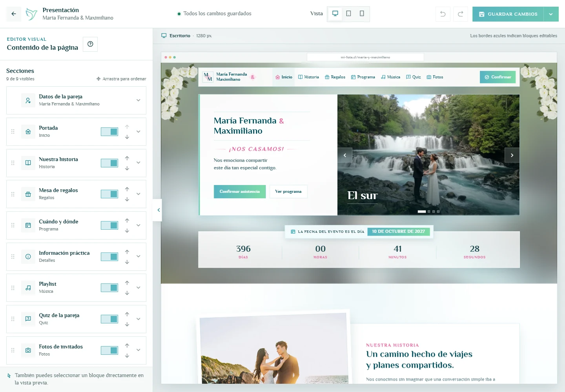Click Ver programa button

(288, 192)
